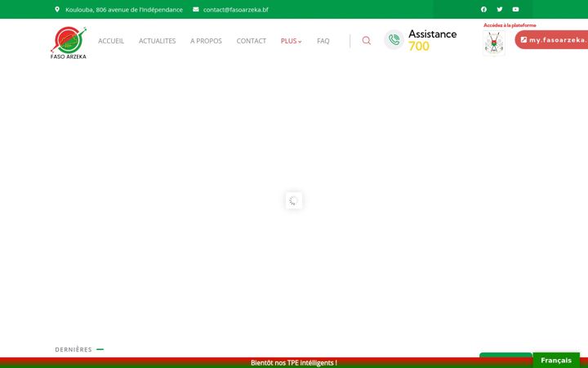Open the Français language selector
This screenshot has height=368, width=588.
556,361
